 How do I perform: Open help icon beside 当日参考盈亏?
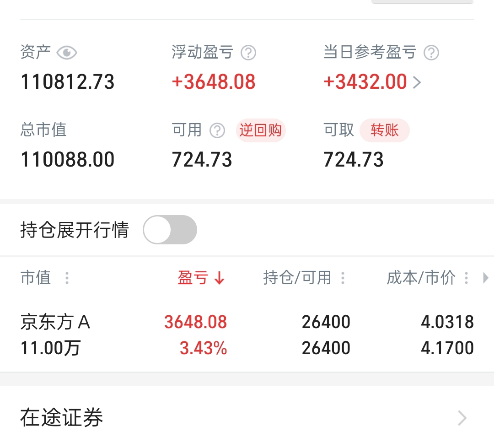(x=431, y=53)
